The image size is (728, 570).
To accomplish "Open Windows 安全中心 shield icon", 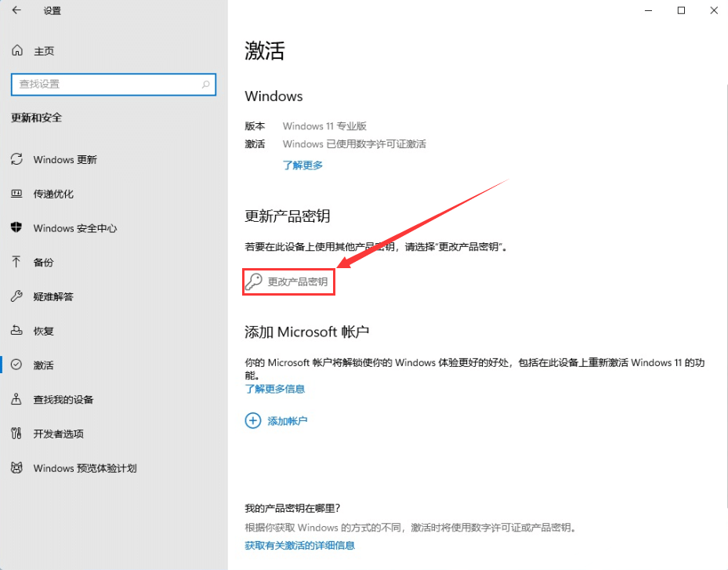I will (x=16, y=228).
